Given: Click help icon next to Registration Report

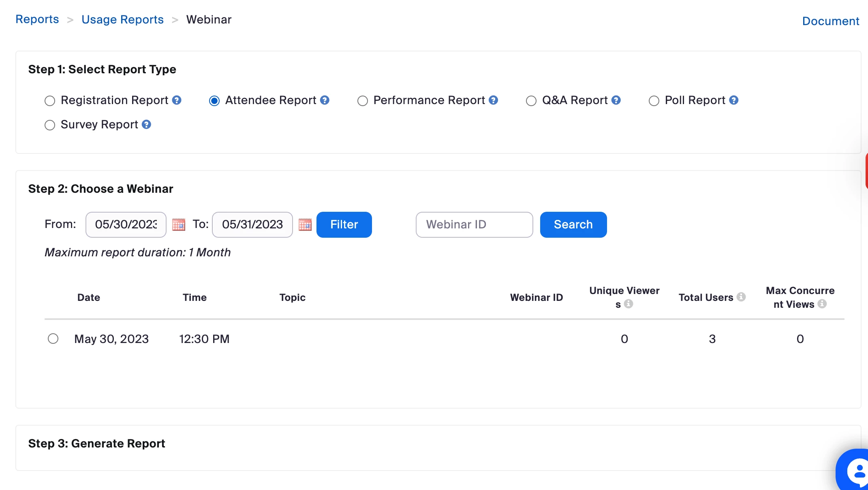Looking at the screenshot, I should click(177, 100).
